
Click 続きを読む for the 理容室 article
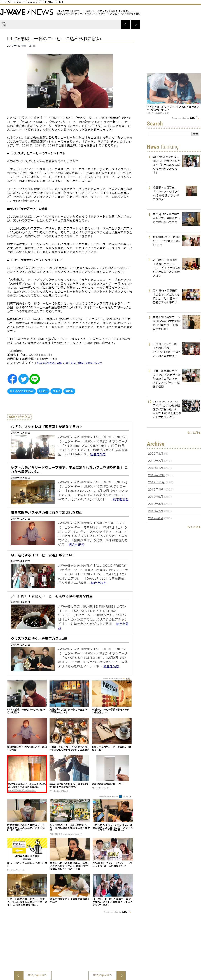point(98,454)
